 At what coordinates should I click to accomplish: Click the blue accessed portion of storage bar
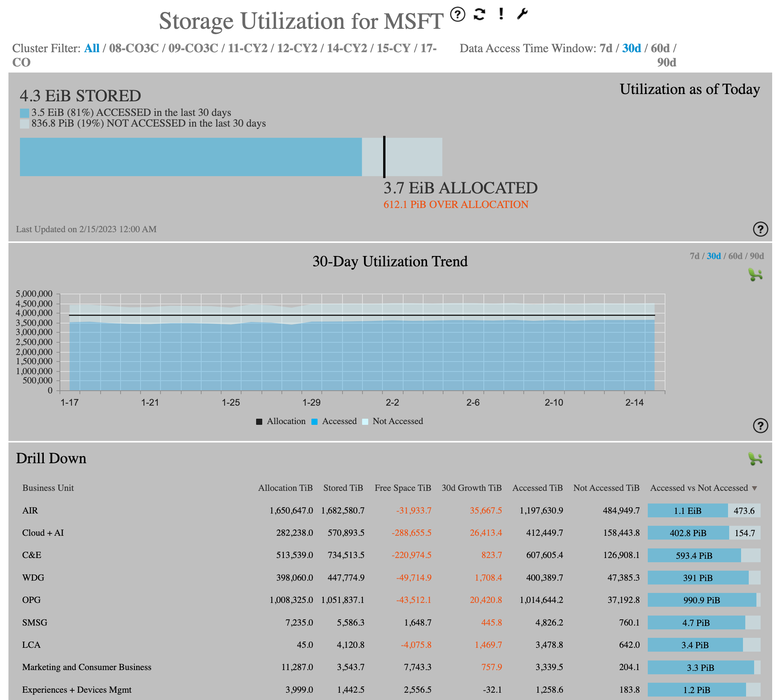[190, 157]
